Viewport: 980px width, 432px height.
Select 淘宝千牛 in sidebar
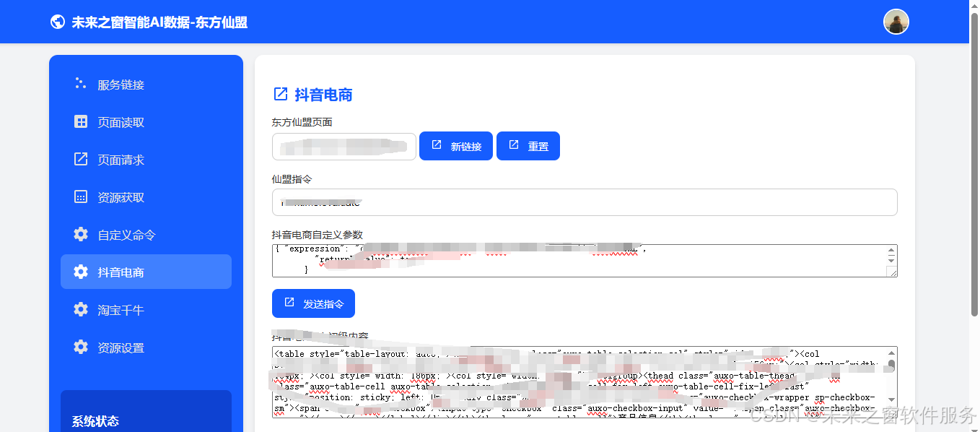(x=146, y=310)
